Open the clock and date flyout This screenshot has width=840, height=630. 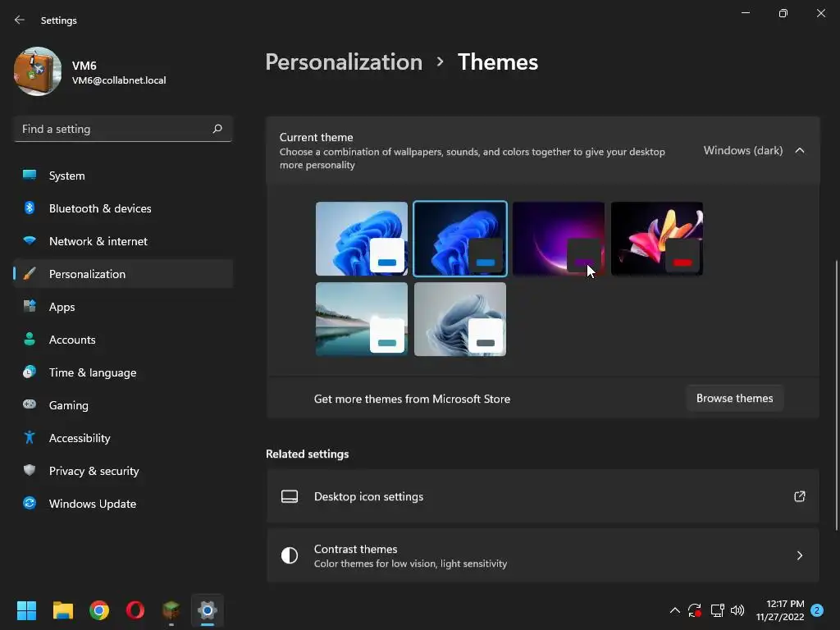pos(780,610)
